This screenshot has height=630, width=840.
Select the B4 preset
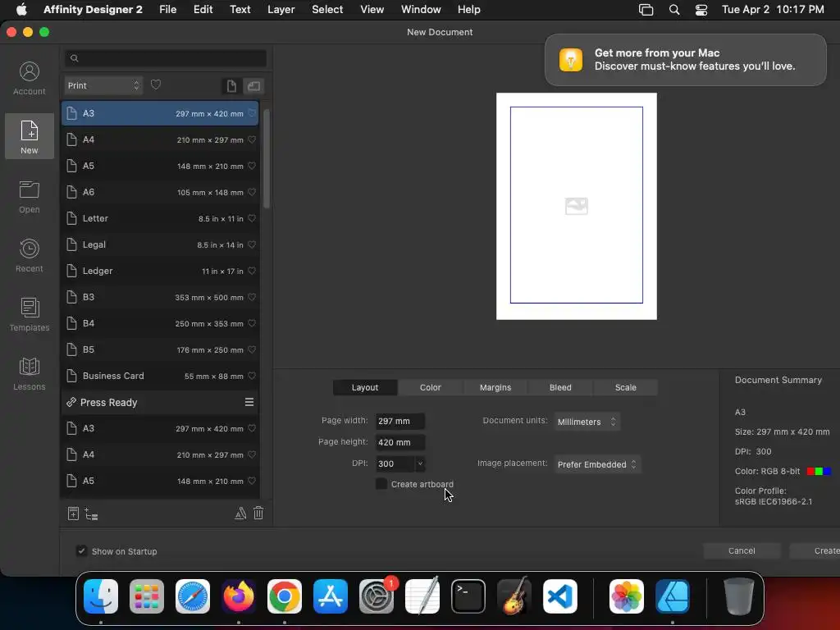point(160,323)
